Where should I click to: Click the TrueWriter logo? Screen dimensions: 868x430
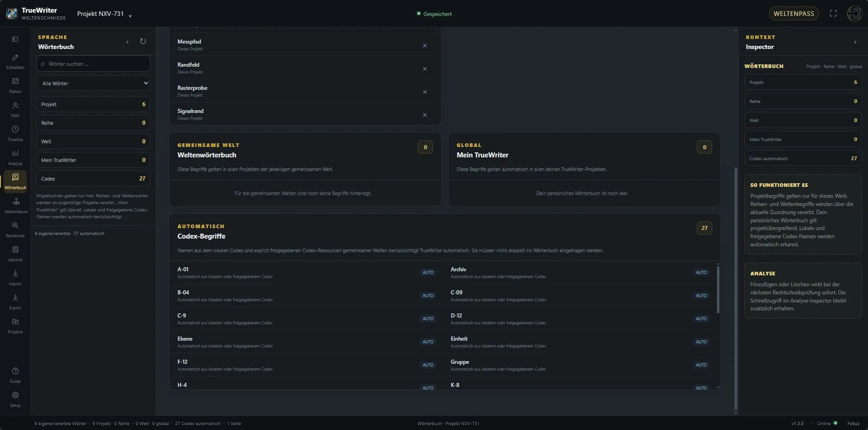point(11,14)
